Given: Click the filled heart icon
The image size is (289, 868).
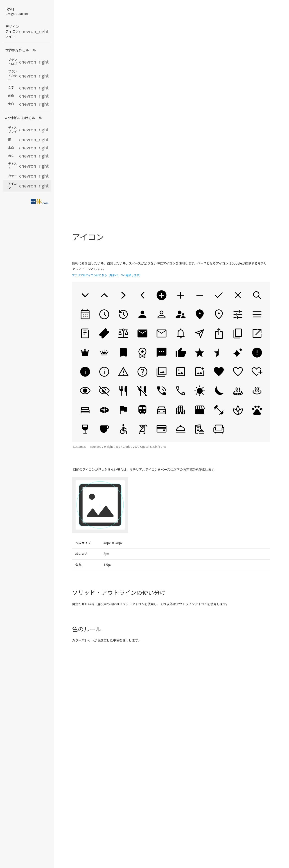Looking at the screenshot, I should coord(219,372).
